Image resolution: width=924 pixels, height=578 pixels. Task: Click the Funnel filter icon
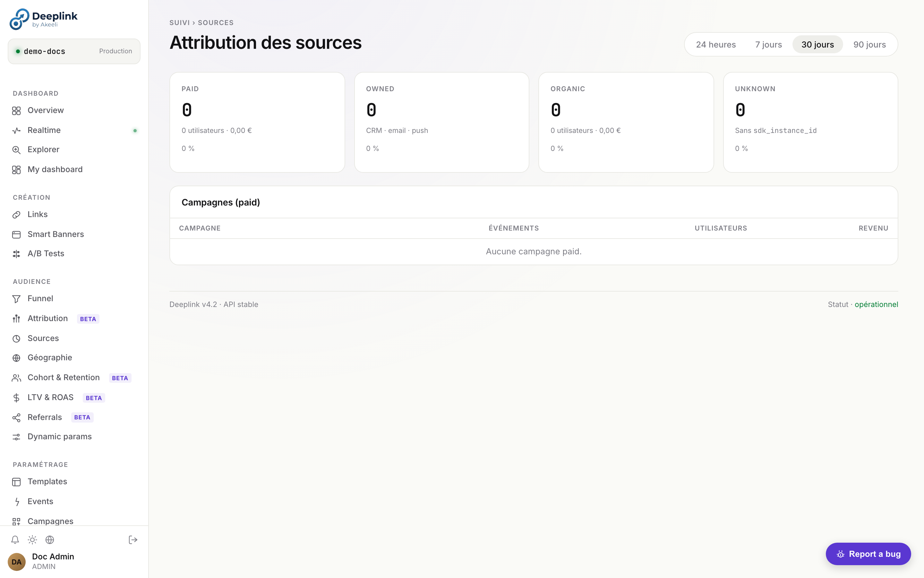tap(16, 299)
